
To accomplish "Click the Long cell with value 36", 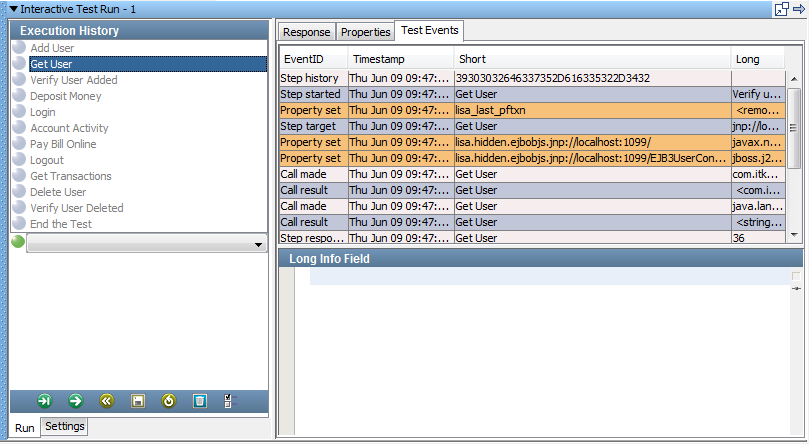I will 758,237.
